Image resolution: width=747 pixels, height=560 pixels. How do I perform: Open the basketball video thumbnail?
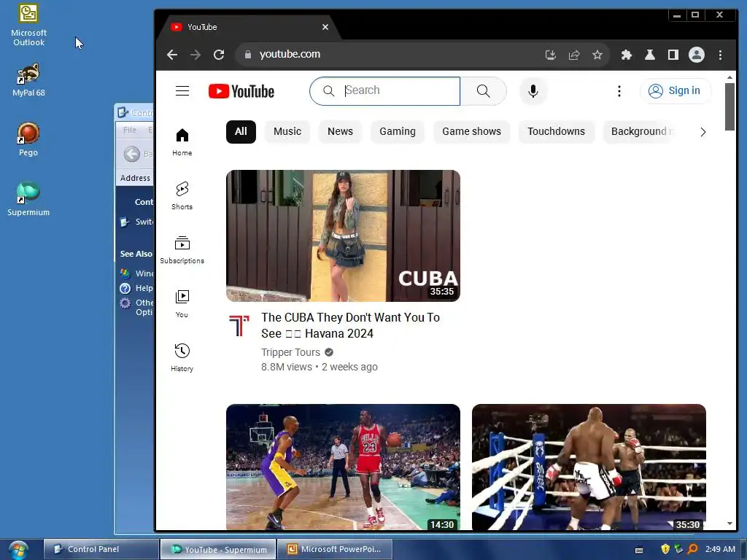pos(343,467)
